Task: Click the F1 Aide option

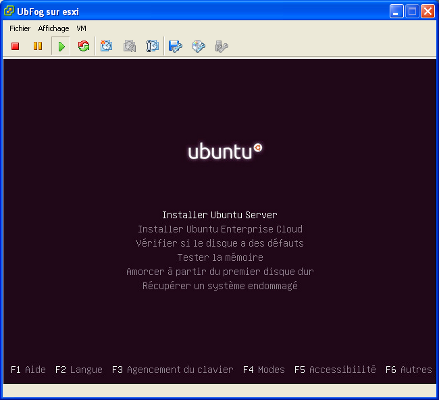Action: [x=28, y=369]
